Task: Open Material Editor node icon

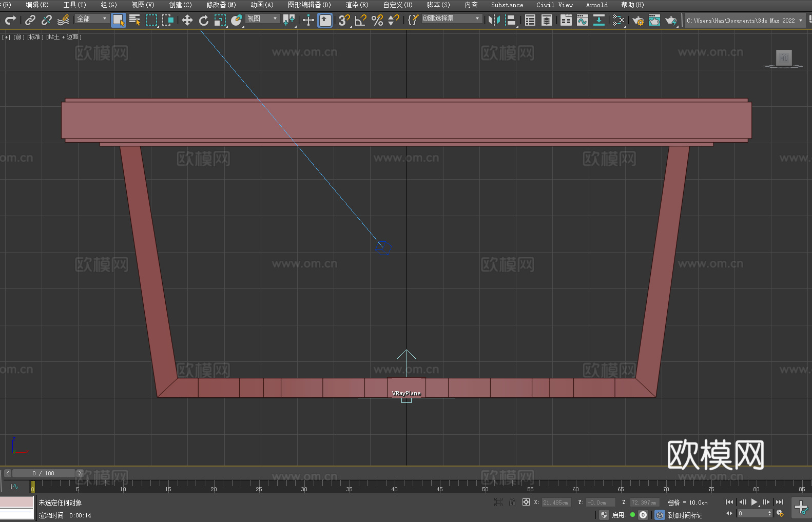Action: pyautogui.click(x=618, y=20)
